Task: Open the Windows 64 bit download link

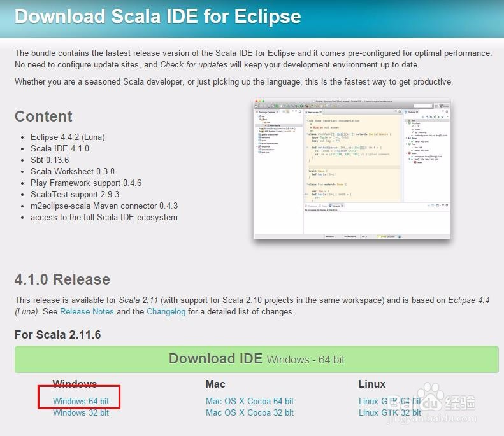Action: pyautogui.click(x=81, y=401)
